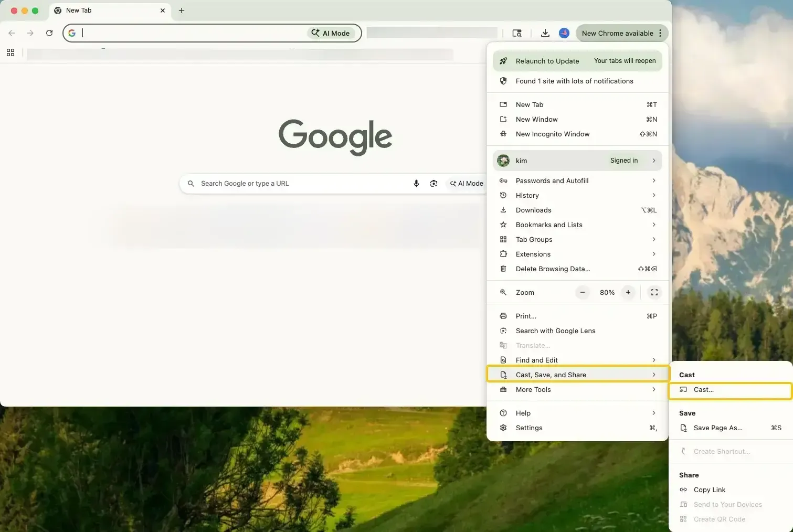Screen dimensions: 793x532
Task: Click the Google G icon in address bar
Action: 72,33
